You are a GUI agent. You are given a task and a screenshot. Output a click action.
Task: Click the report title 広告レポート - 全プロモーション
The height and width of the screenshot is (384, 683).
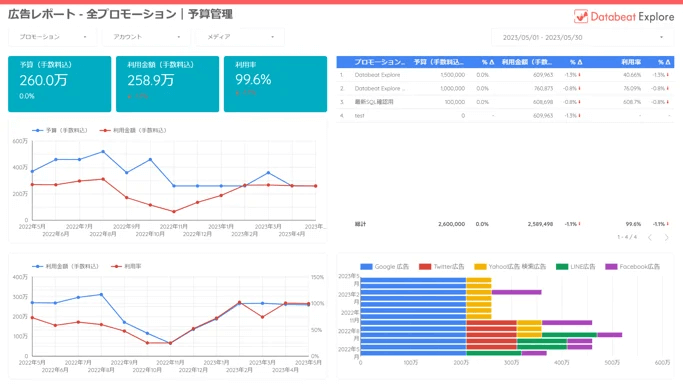[92, 14]
